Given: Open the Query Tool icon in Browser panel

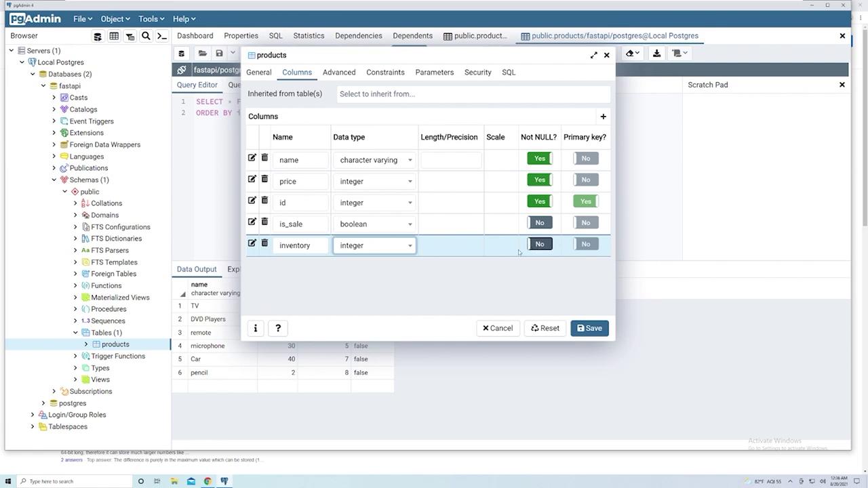Looking at the screenshot, I should (98, 36).
